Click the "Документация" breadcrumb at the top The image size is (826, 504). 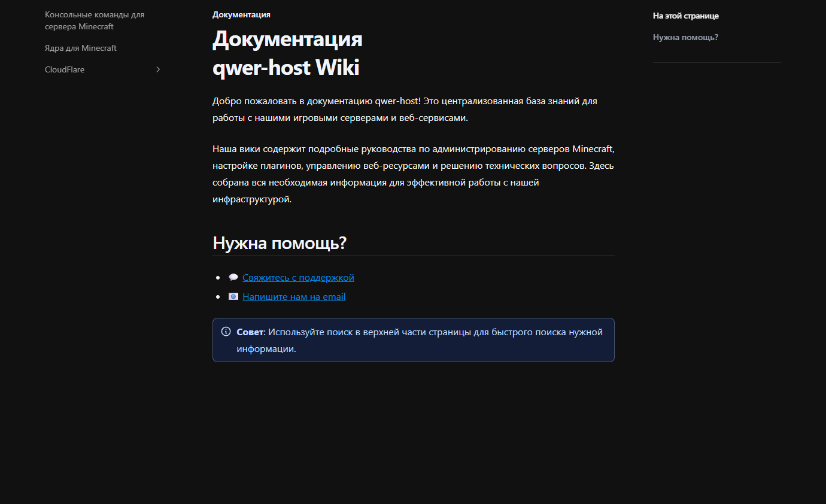241,14
